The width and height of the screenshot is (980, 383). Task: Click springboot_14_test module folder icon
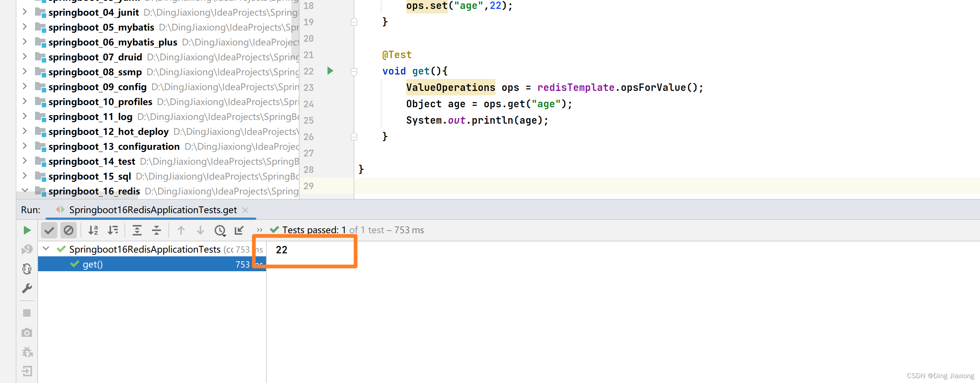pyautogui.click(x=40, y=161)
